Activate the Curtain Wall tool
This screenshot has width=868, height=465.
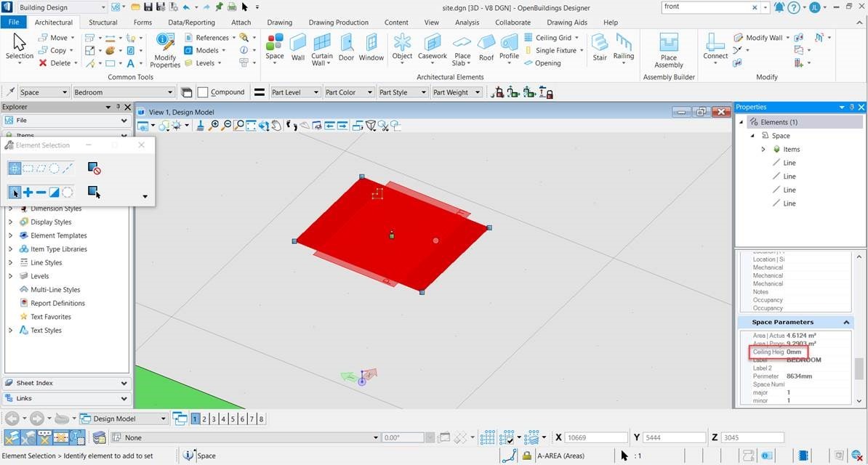click(x=321, y=49)
